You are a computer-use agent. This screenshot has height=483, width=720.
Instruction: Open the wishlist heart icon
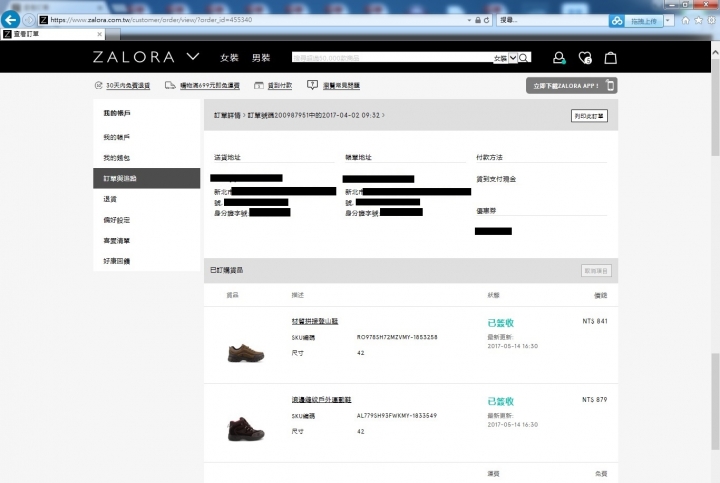pyautogui.click(x=585, y=58)
